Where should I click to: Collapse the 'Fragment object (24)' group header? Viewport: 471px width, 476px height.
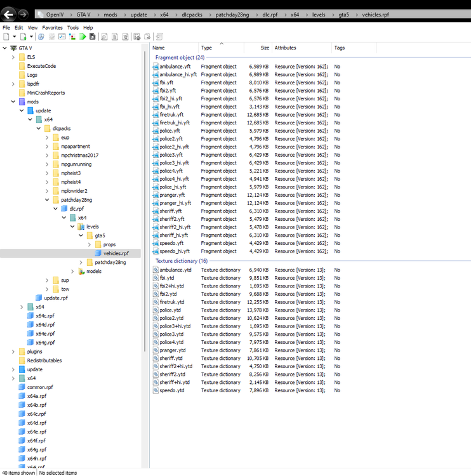coord(180,57)
